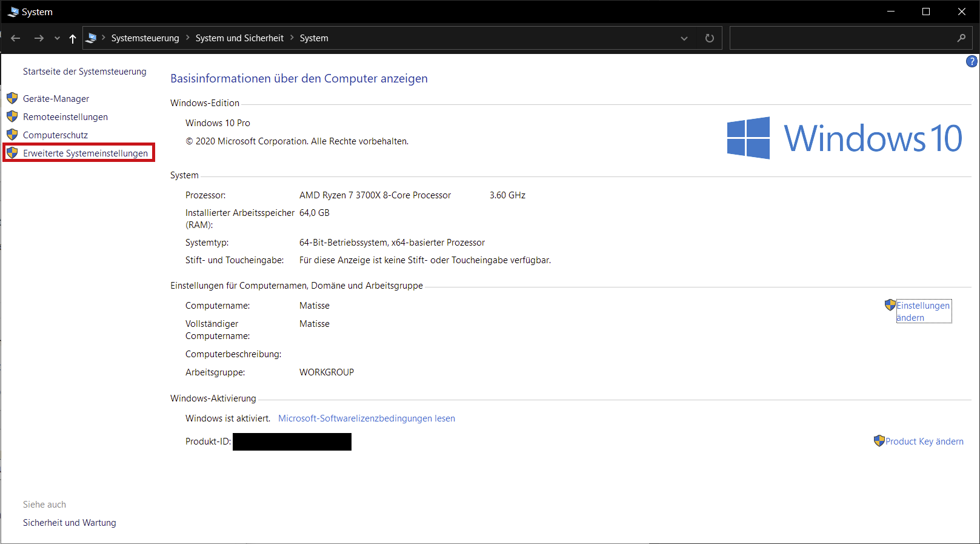Click the computer icon in address bar
Screen dimensions: 980x544
coord(92,38)
